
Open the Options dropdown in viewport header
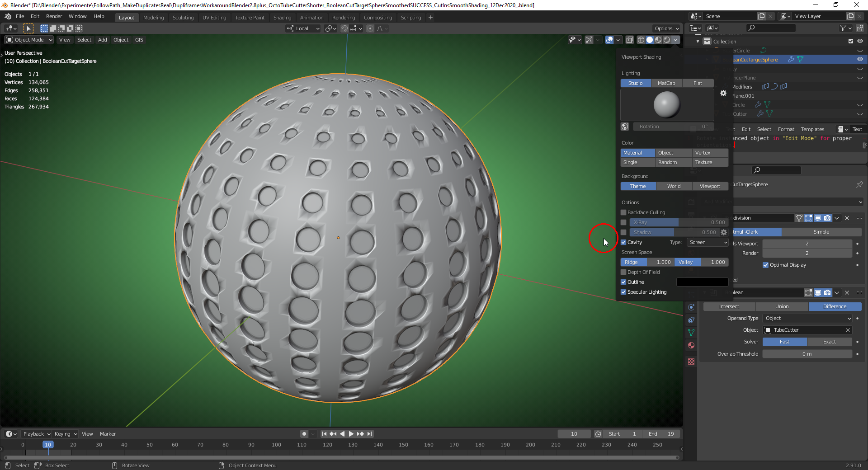coord(666,28)
